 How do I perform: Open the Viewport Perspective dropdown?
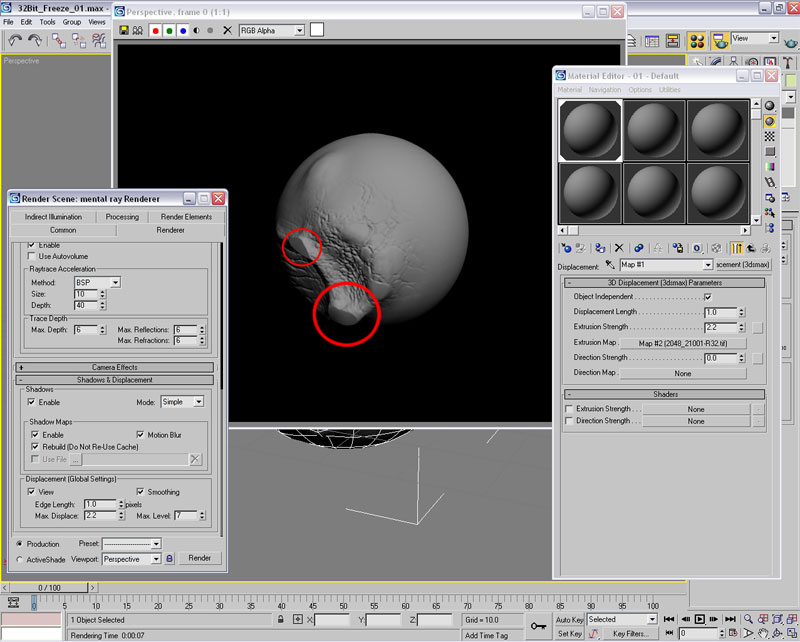[x=132, y=559]
